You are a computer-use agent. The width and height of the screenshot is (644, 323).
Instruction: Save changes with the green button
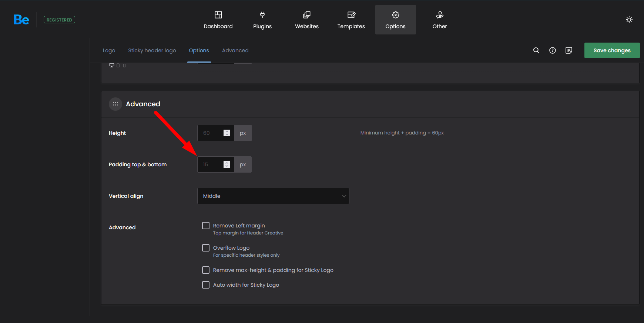click(x=612, y=50)
